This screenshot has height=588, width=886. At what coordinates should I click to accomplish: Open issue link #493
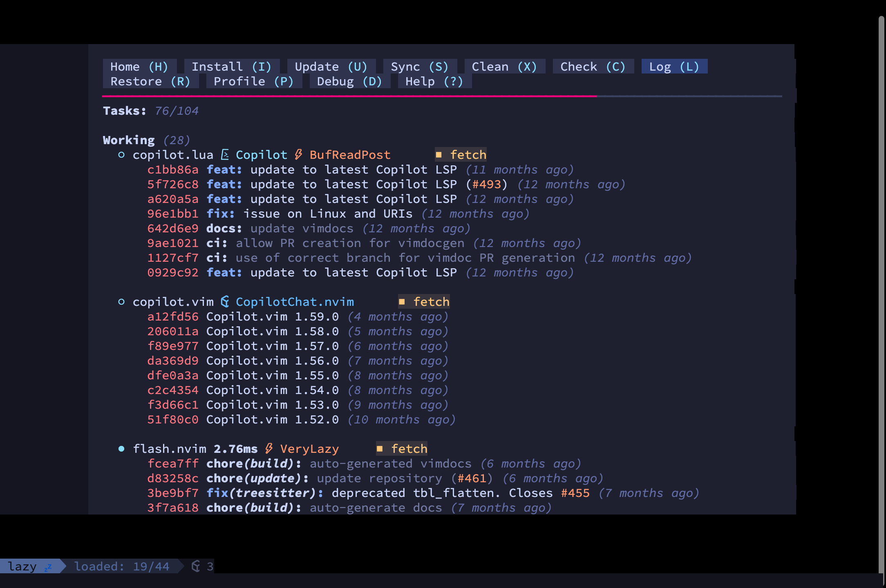[x=486, y=184]
